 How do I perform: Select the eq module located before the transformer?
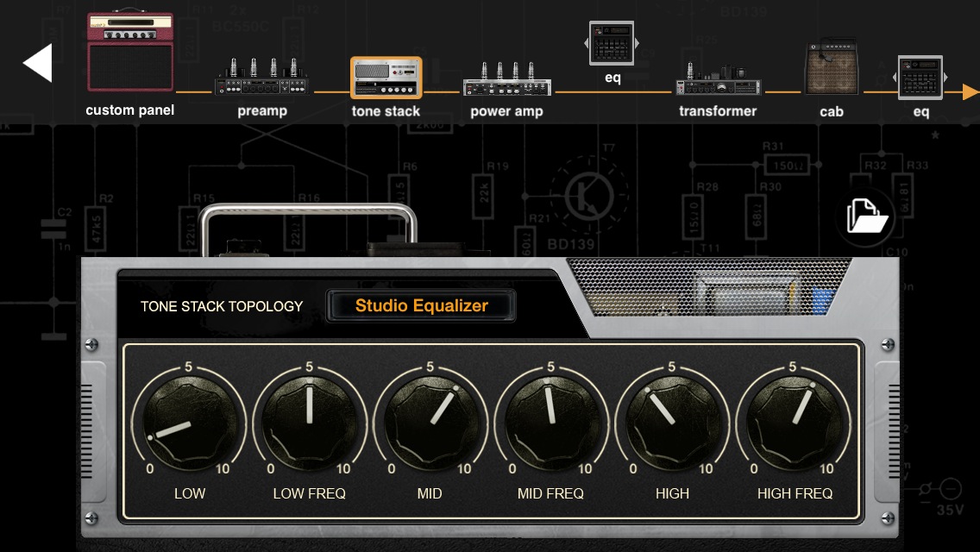612,43
